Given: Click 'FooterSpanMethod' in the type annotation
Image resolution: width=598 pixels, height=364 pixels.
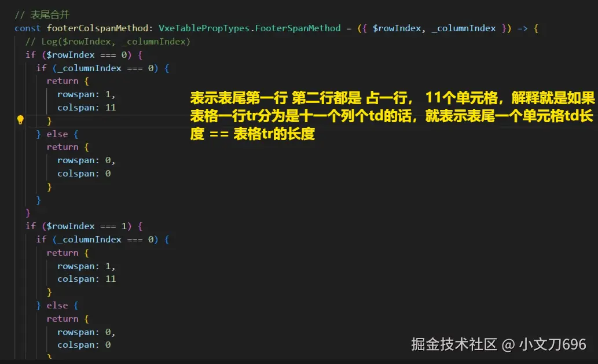Looking at the screenshot, I should click(x=298, y=28).
